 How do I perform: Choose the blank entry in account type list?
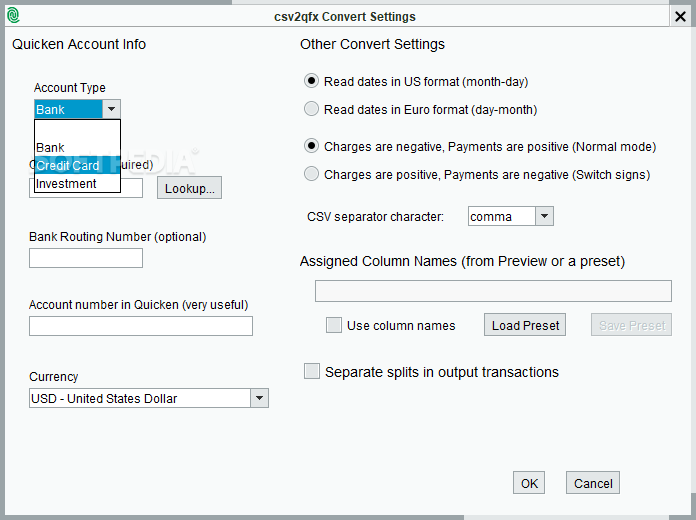click(77, 129)
